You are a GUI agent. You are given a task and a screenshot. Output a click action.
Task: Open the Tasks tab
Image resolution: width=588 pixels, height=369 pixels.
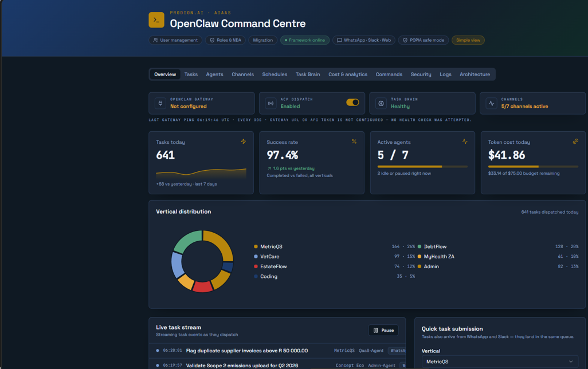click(x=191, y=74)
